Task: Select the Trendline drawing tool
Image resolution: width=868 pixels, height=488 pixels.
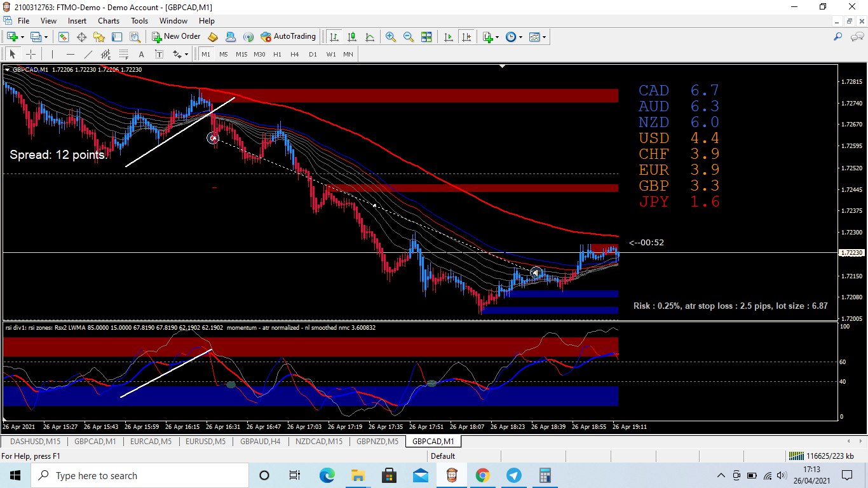Action: [88, 55]
